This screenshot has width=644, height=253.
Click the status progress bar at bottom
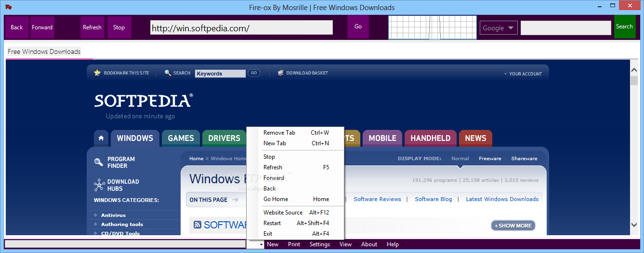[125, 244]
